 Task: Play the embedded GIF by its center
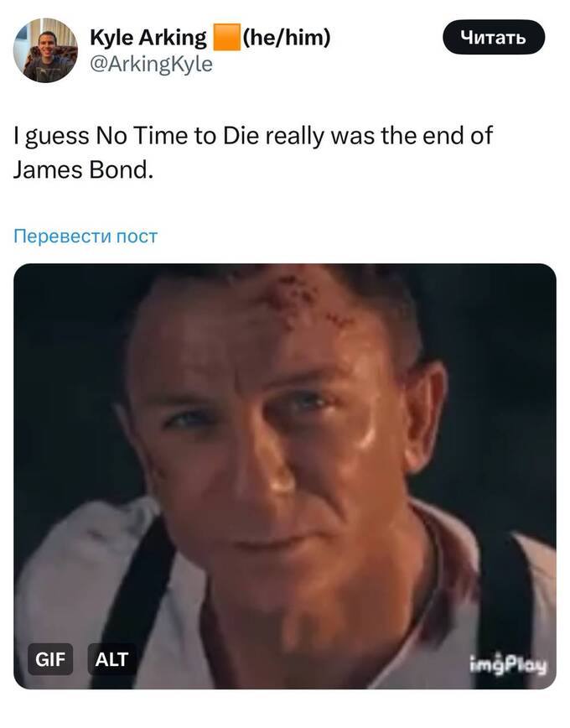(284, 476)
